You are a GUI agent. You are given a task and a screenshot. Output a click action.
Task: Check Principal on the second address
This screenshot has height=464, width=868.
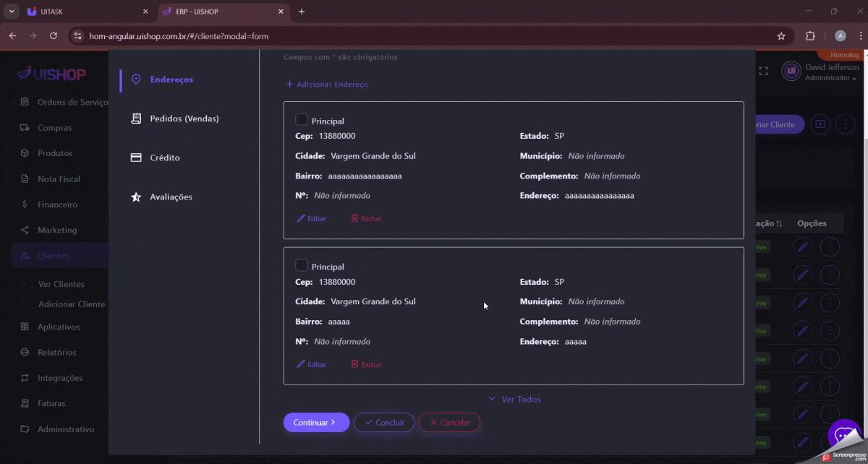[302, 266]
